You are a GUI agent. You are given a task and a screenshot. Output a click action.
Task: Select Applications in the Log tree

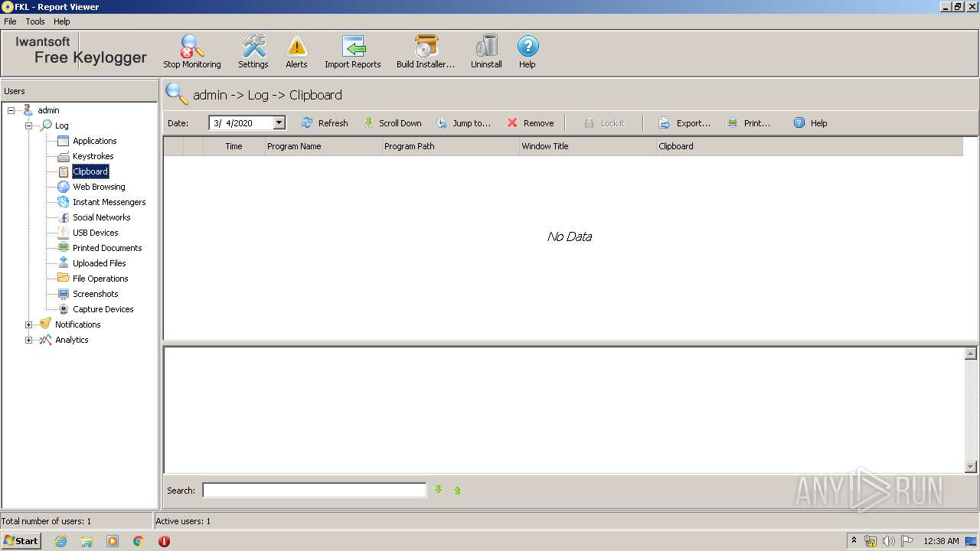click(x=94, y=141)
